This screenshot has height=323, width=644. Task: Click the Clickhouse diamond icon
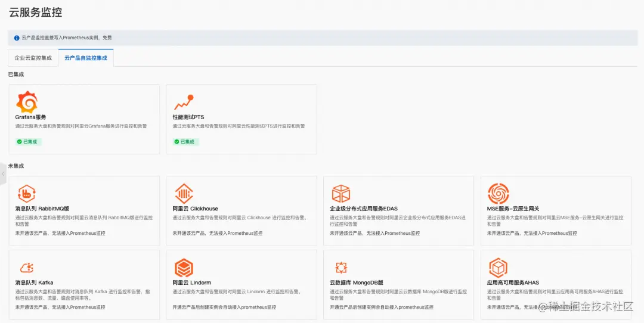184,194
